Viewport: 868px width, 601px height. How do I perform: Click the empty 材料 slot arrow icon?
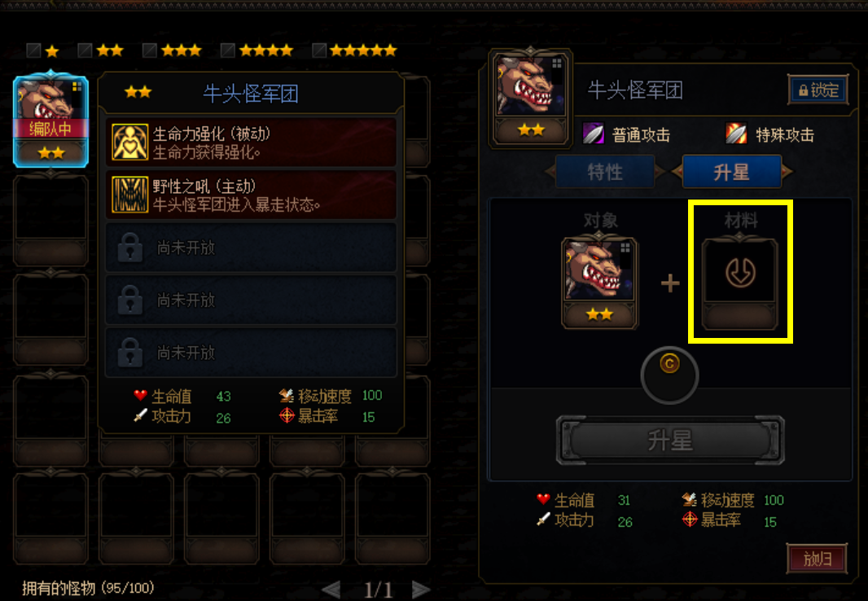740,273
